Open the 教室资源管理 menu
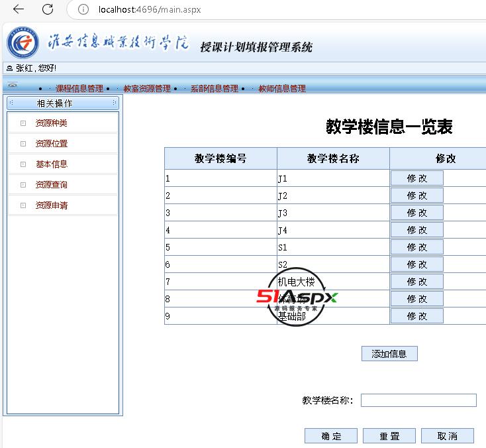The height and width of the screenshot is (448, 486). [x=146, y=88]
